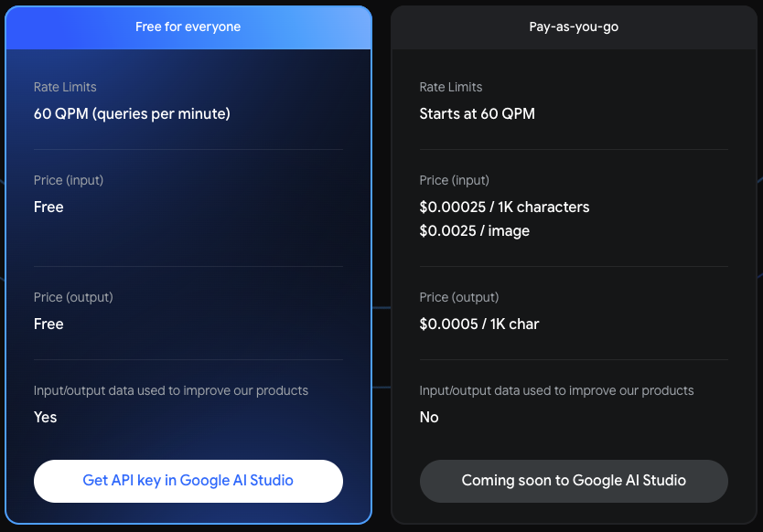Screen dimensions: 763x532
Task: Click the Get API key in Google AI Studio button
Action: click(x=188, y=481)
